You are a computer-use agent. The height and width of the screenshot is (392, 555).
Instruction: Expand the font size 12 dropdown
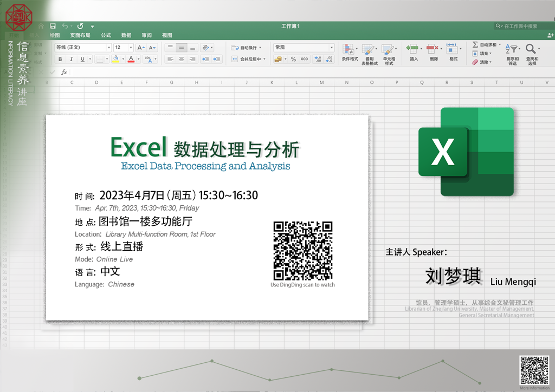click(x=131, y=48)
